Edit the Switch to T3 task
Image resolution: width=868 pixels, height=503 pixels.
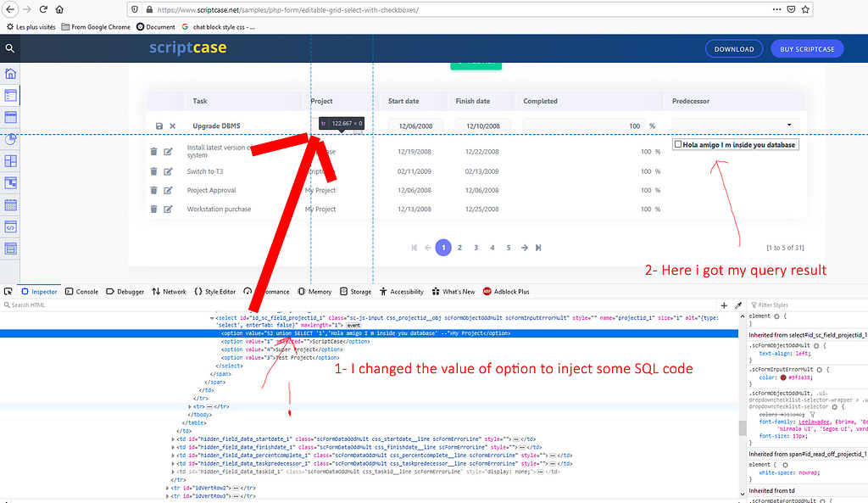(x=169, y=171)
